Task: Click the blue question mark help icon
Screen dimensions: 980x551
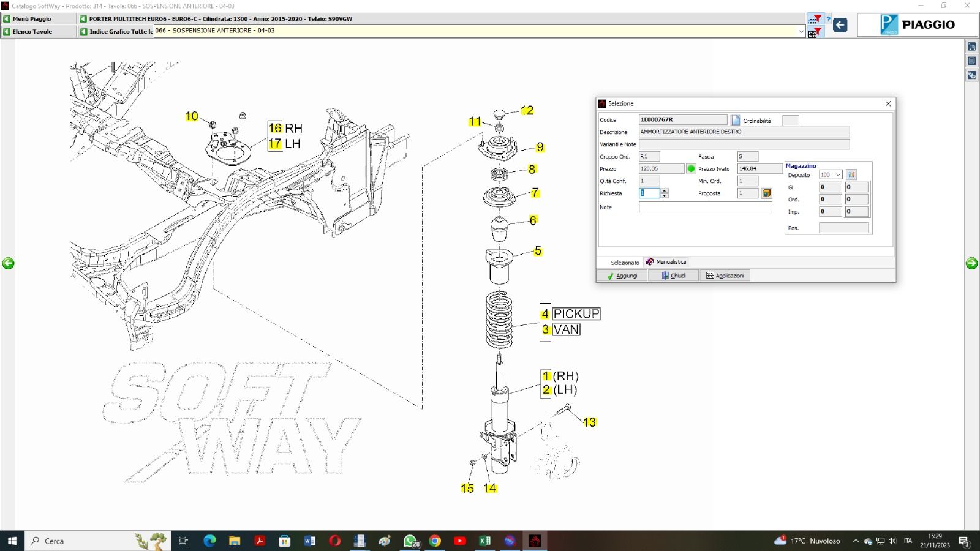Action: [x=828, y=20]
